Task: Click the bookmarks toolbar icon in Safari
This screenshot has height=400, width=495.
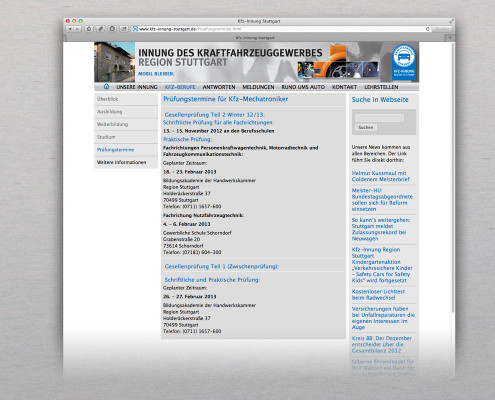Action: pyautogui.click(x=101, y=29)
